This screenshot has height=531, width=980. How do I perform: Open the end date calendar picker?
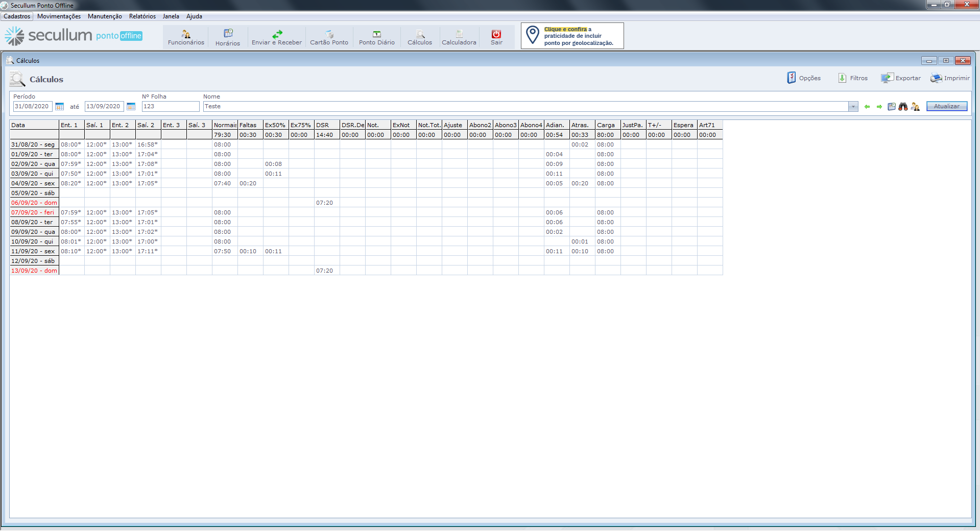[131, 107]
